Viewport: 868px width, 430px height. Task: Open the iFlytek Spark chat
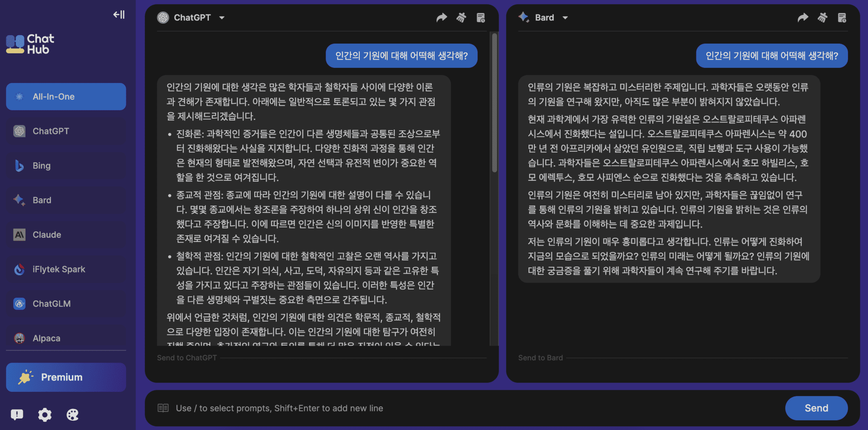66,269
